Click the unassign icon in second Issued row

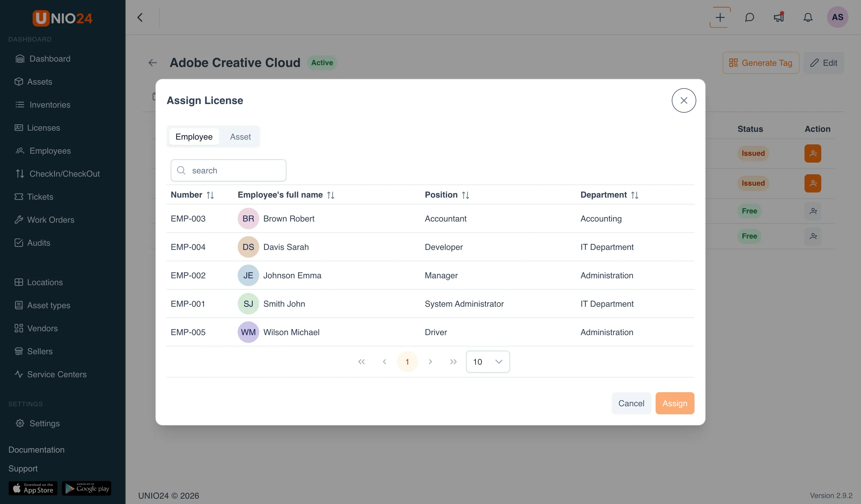[x=813, y=184]
